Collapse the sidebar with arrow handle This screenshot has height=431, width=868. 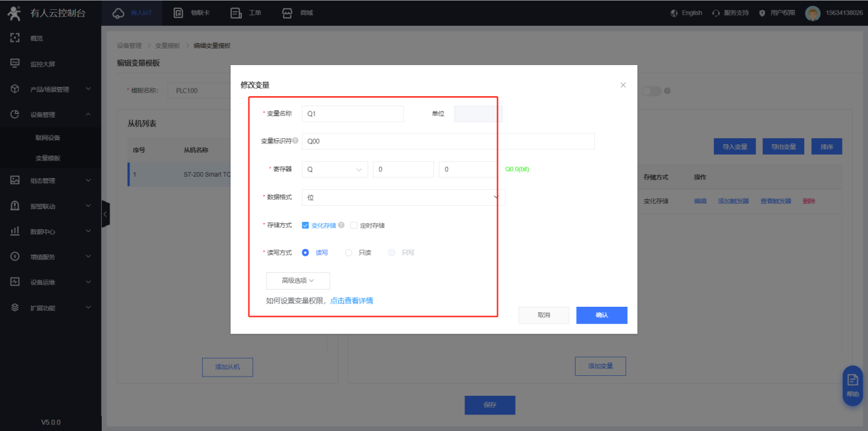coord(105,214)
